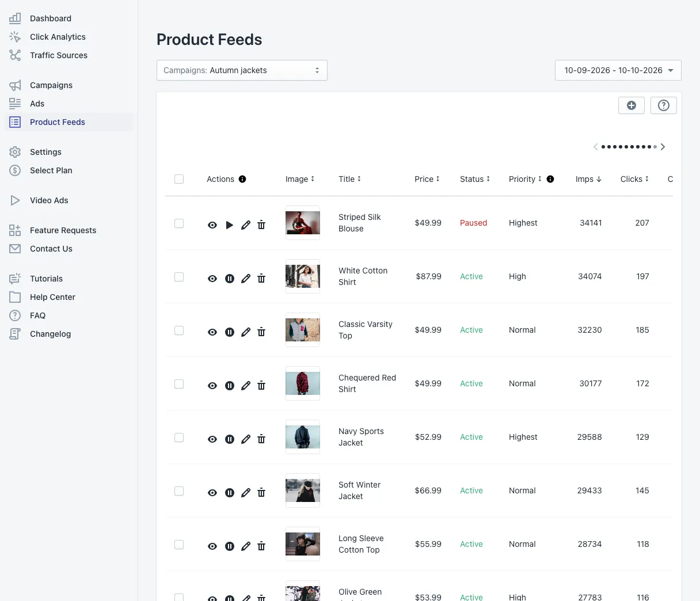
Task: Click the Help Center folder icon
Action: 15,297
